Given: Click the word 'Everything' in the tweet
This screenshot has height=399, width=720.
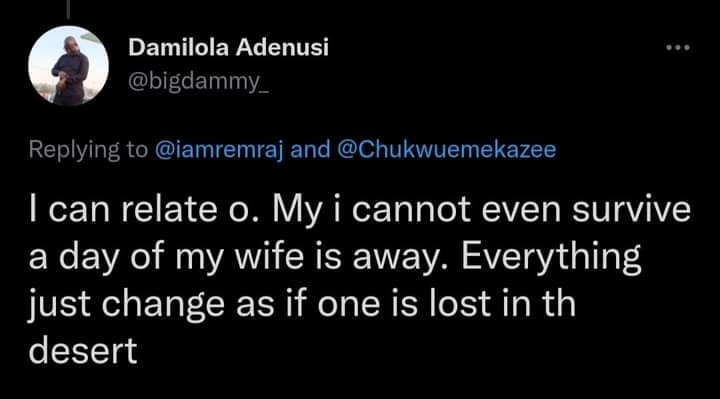Looking at the screenshot, I should click(x=551, y=258).
